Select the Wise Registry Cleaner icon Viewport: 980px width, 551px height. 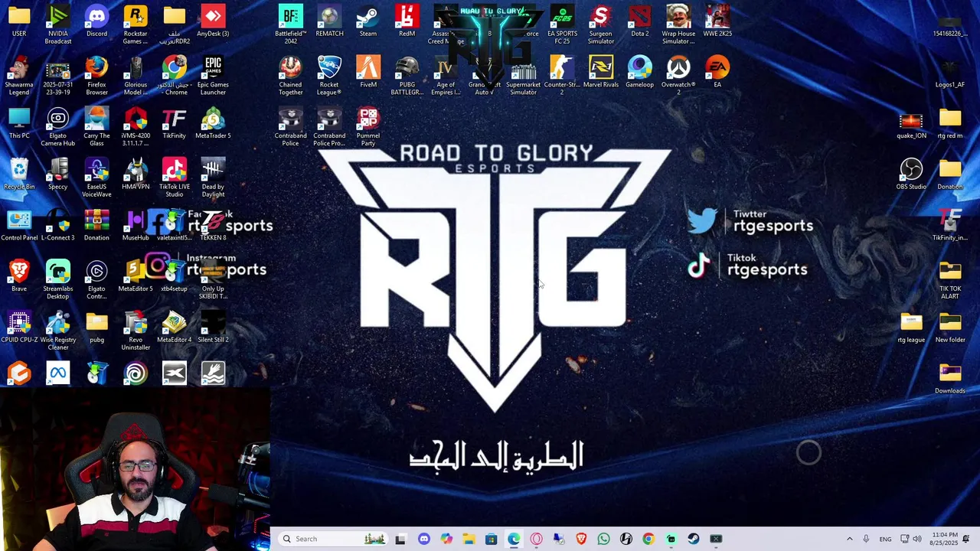pos(58,331)
